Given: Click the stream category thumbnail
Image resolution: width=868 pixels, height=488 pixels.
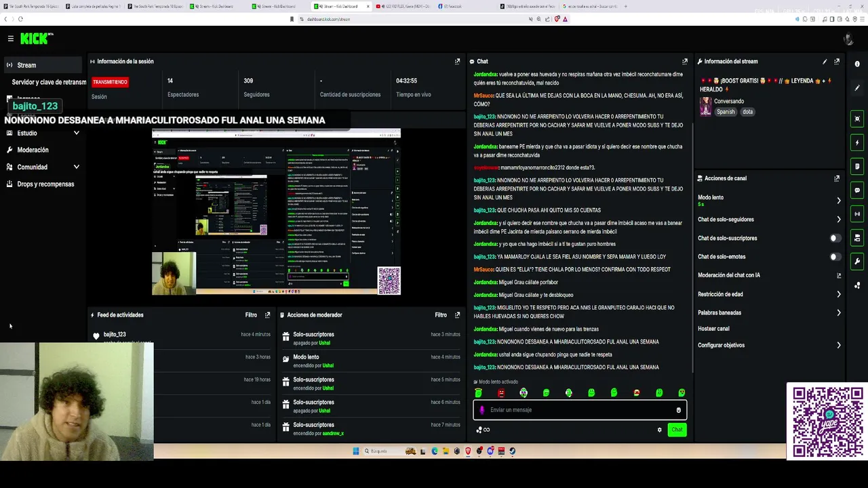Looking at the screenshot, I should click(706, 106).
